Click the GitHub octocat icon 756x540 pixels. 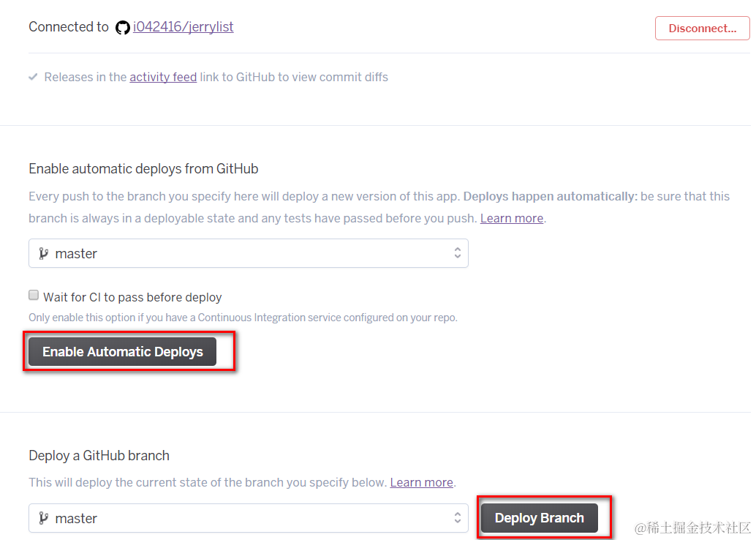122,28
